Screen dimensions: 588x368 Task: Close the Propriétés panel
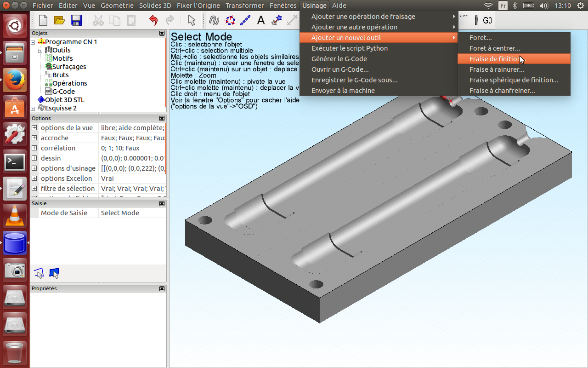[x=162, y=288]
